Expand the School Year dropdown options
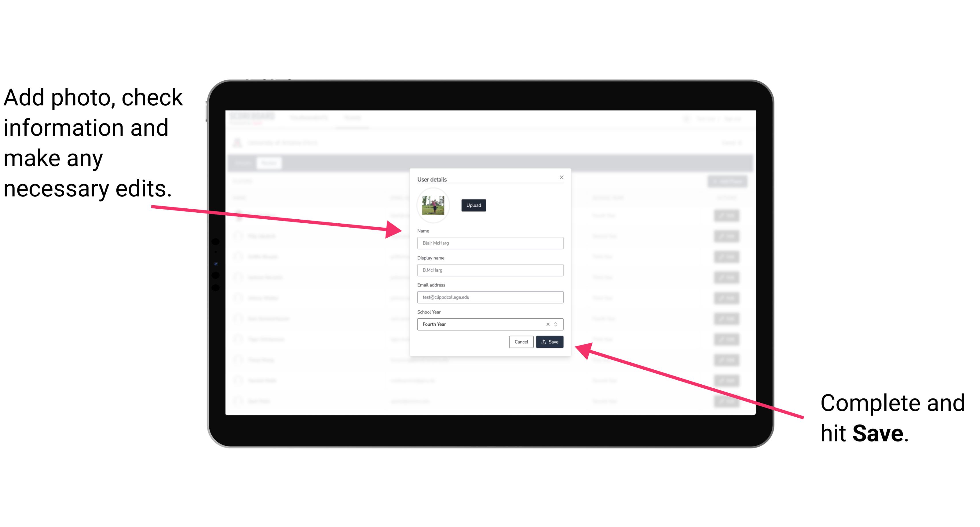This screenshot has width=980, height=527. coord(557,323)
